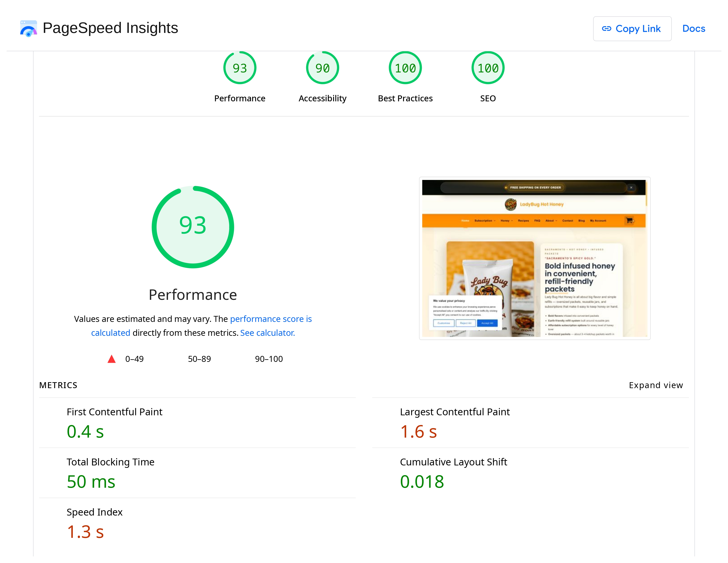The image size is (728, 563).
Task: Expand the Largest Contentful Paint metric
Action: click(x=455, y=412)
